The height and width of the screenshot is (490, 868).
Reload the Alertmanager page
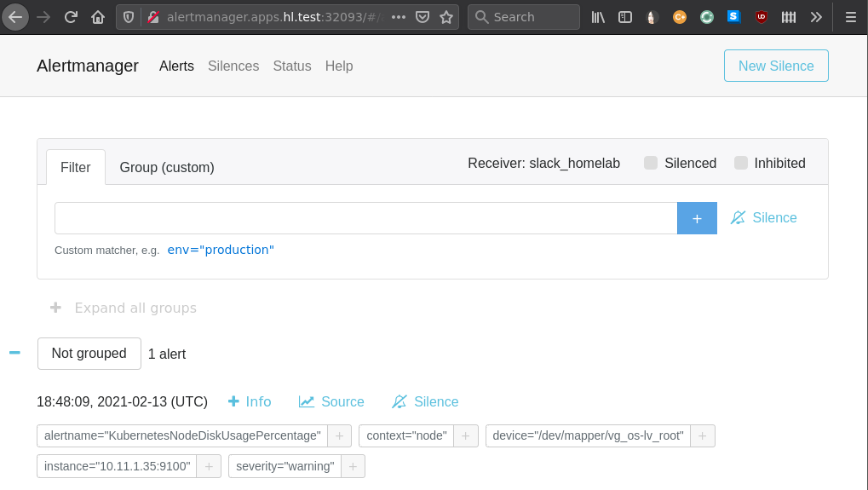[x=71, y=17]
